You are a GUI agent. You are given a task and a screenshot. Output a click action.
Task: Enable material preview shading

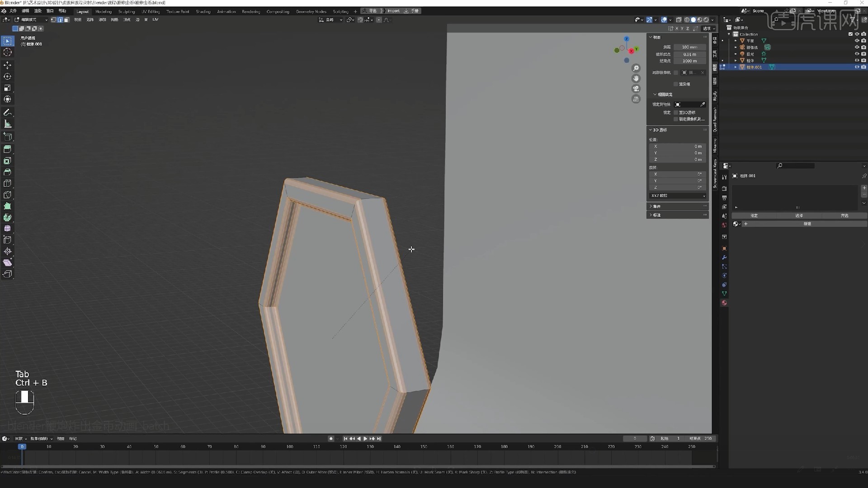[700, 20]
